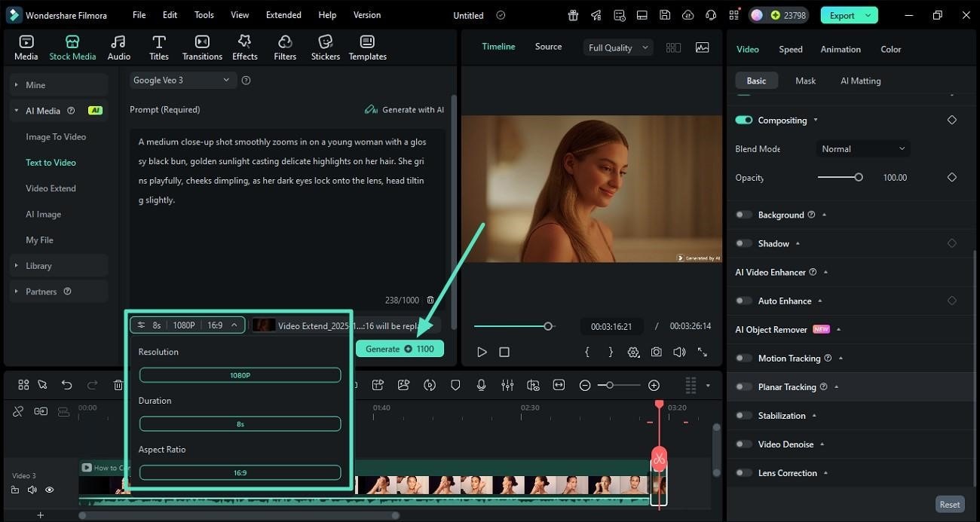980x522 pixels.
Task: Take a snapshot with the camera icon
Action: pyautogui.click(x=656, y=352)
